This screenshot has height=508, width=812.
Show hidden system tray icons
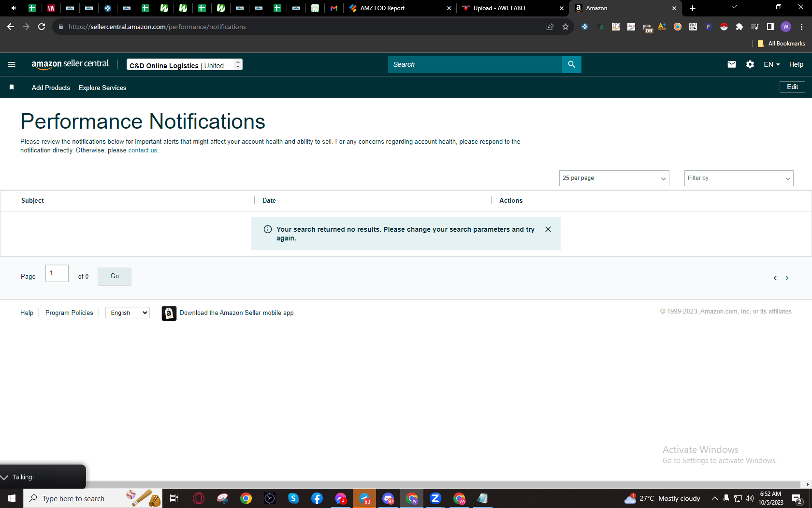[x=714, y=498]
